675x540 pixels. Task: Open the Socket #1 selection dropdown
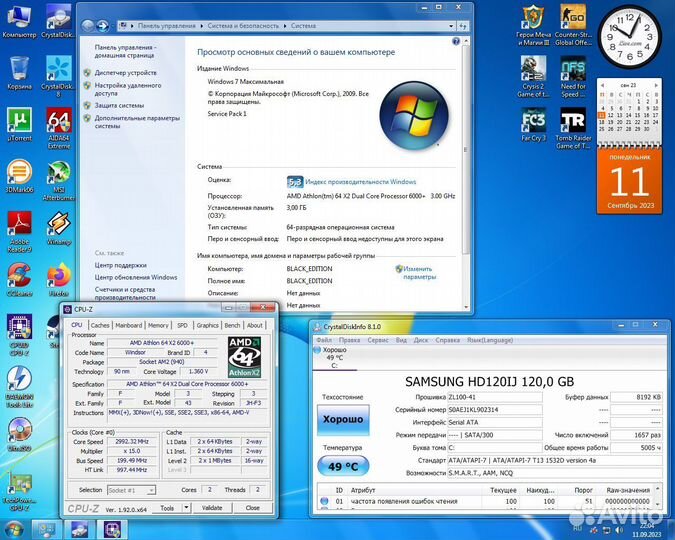pyautogui.click(x=131, y=490)
